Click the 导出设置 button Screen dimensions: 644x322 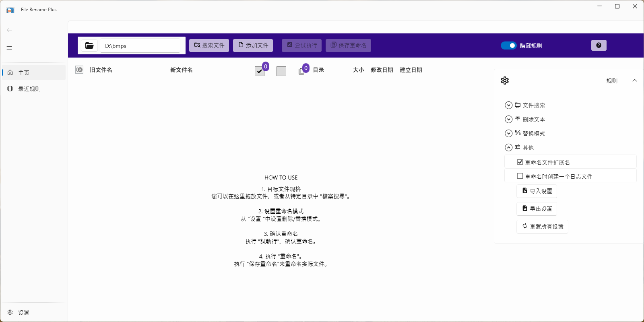(x=537, y=209)
